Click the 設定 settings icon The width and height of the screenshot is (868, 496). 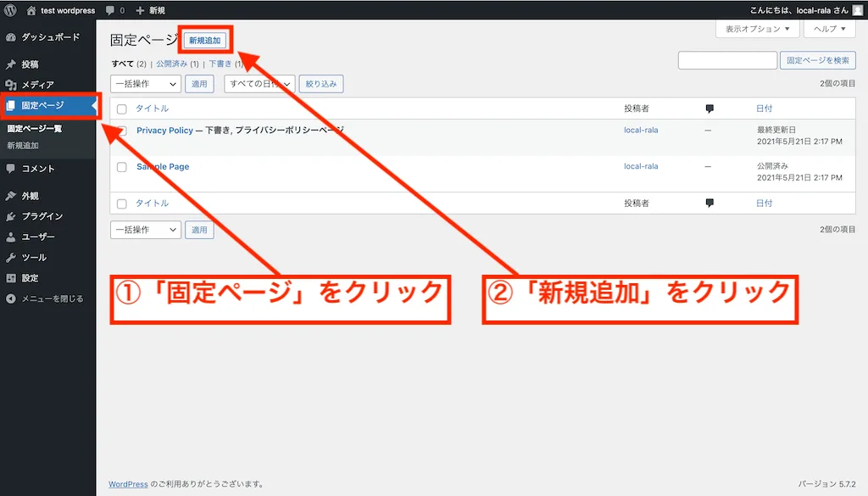coord(10,278)
